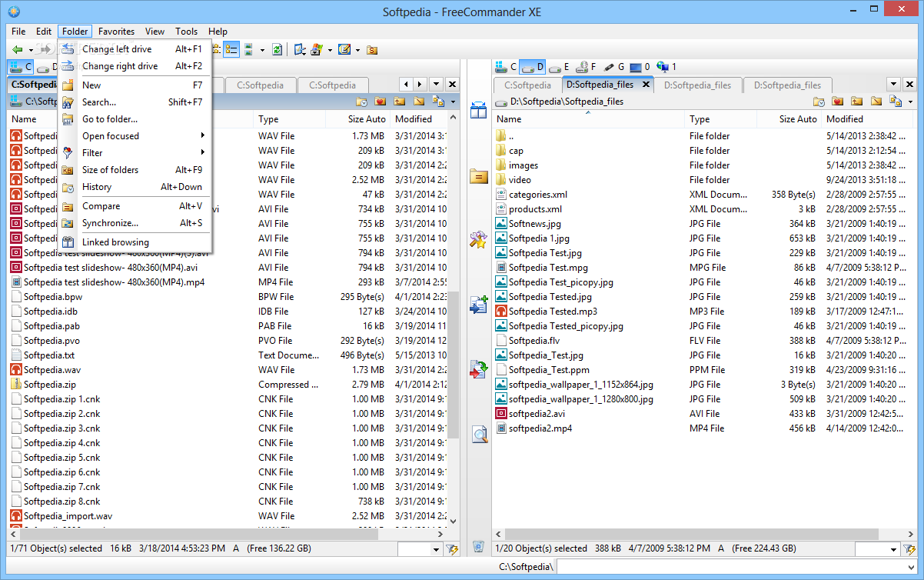Click the Recycle Bin icon at splitter bottom

coord(479,547)
